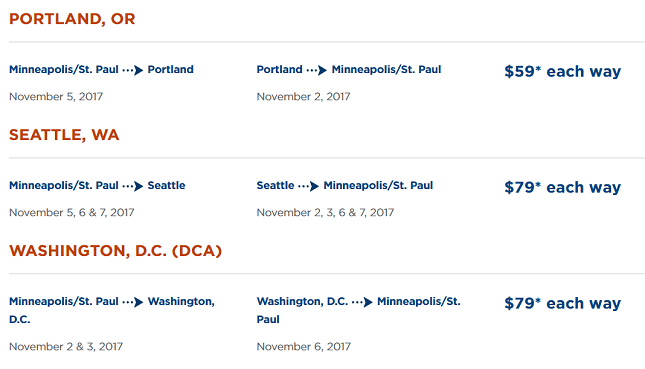Select the Seattle to Minneapolis/St. Paul flight
This screenshot has height=369, width=645.
tap(345, 186)
